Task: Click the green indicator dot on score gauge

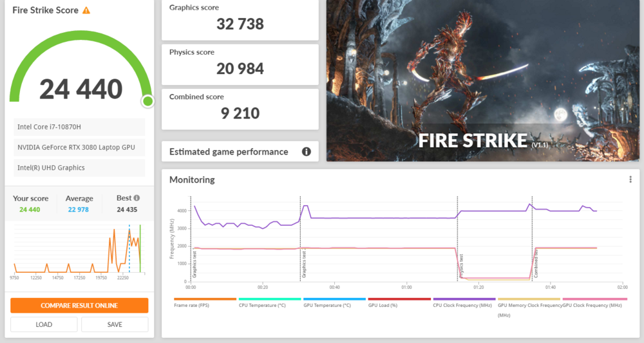Action: pos(147,101)
